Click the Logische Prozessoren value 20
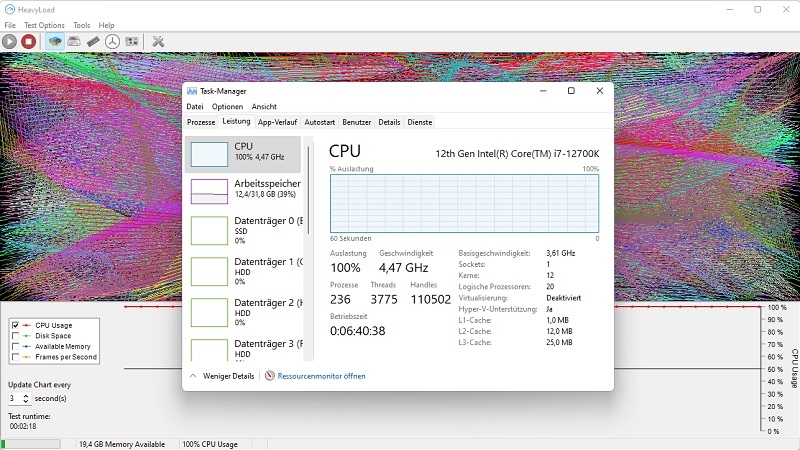The width and height of the screenshot is (800, 450). (x=550, y=287)
